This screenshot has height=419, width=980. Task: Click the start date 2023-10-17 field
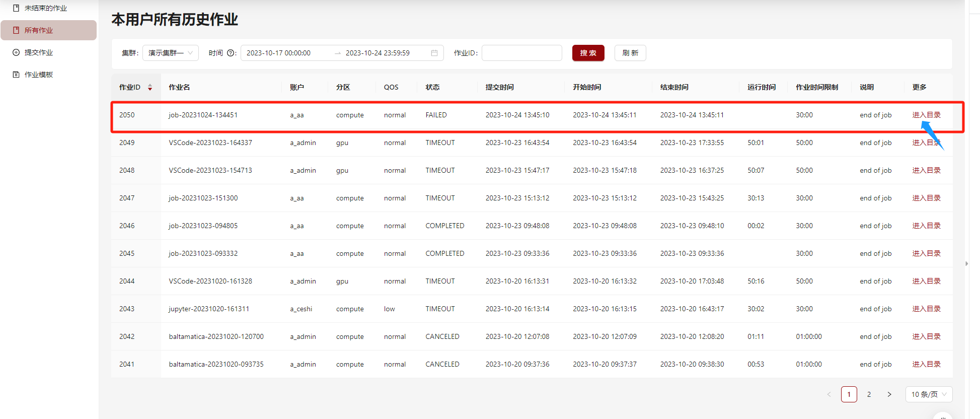pyautogui.click(x=279, y=53)
